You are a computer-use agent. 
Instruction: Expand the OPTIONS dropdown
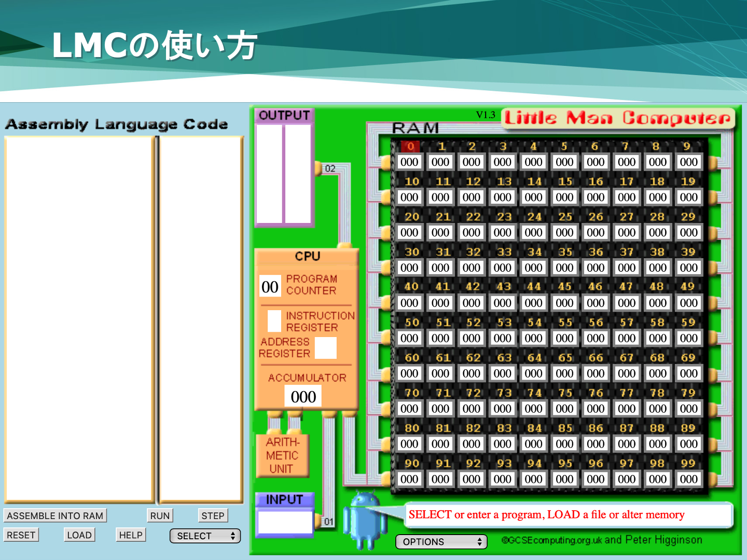coord(441,542)
